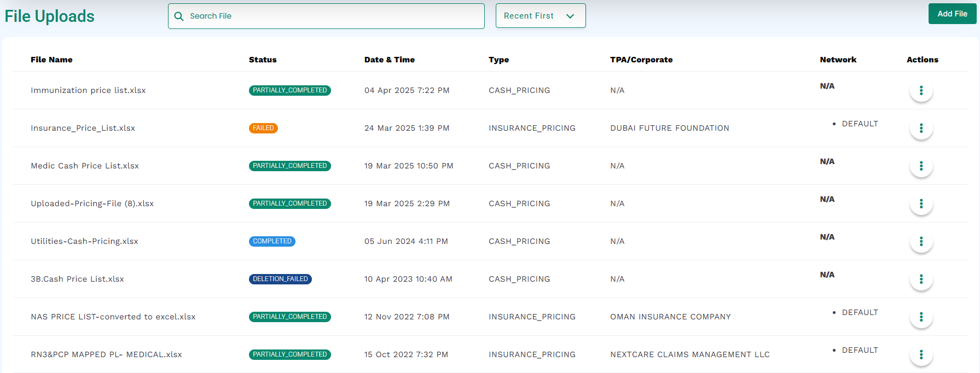Open actions menu for Uploaded-Pricing-File (8).xlsx

(921, 203)
